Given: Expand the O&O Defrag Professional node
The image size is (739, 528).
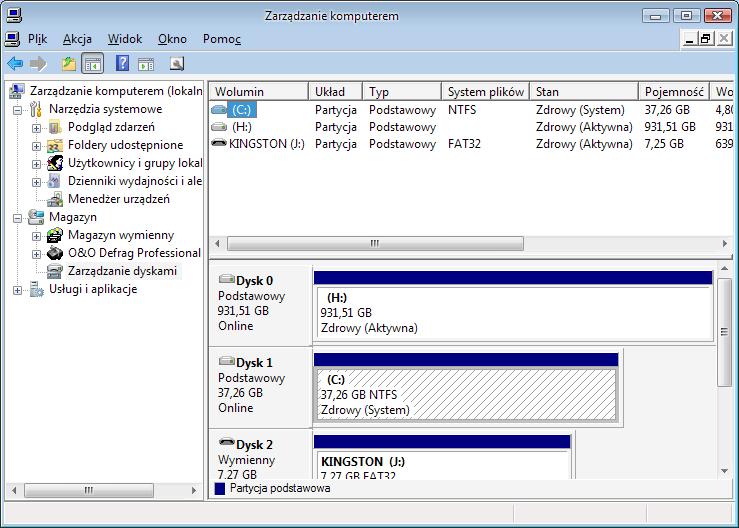Looking at the screenshot, I should (x=36, y=254).
